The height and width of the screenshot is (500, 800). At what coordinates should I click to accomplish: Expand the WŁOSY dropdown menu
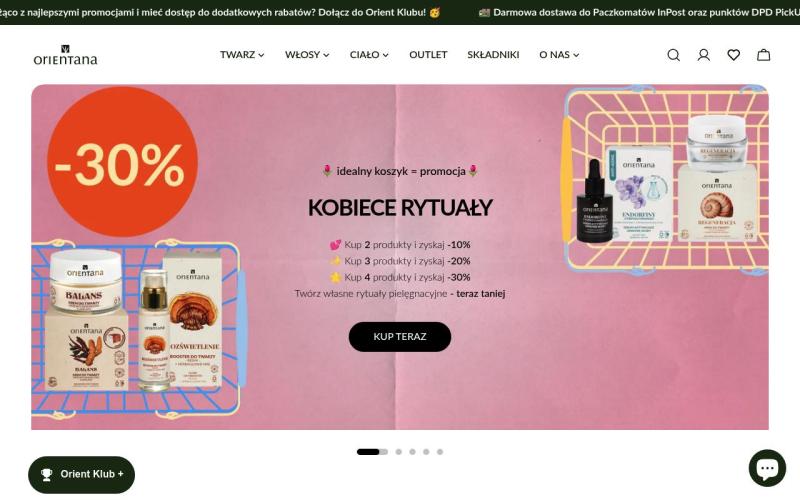coord(307,55)
